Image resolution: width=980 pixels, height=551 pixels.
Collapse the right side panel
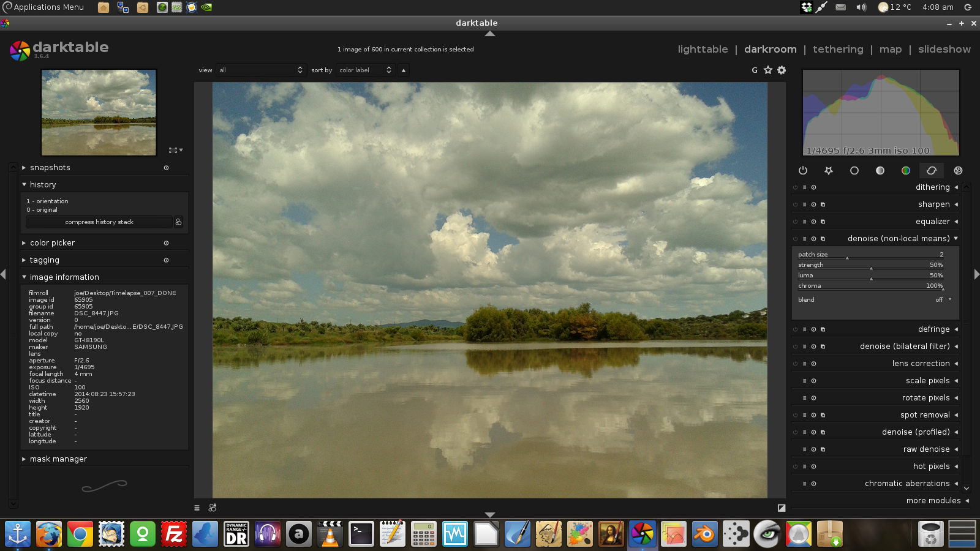pos(976,274)
